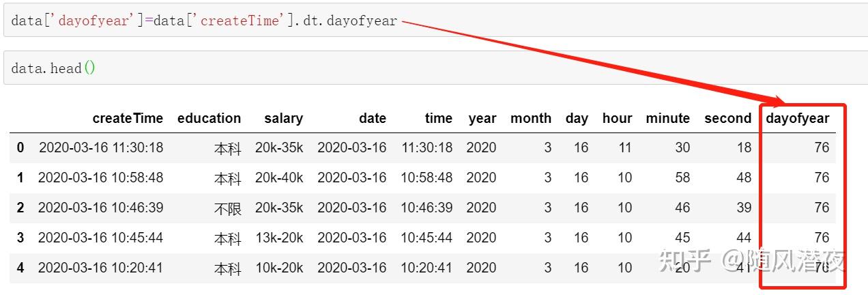
Task: Click the day column header
Action: (577, 118)
